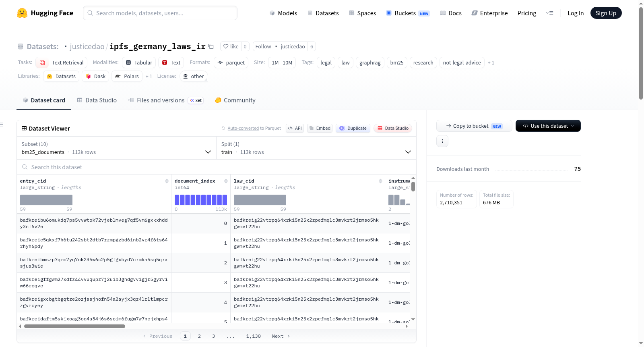Sort by document_index column sort icon
Image resolution: width=644 pixels, height=347 pixels.
point(226,181)
